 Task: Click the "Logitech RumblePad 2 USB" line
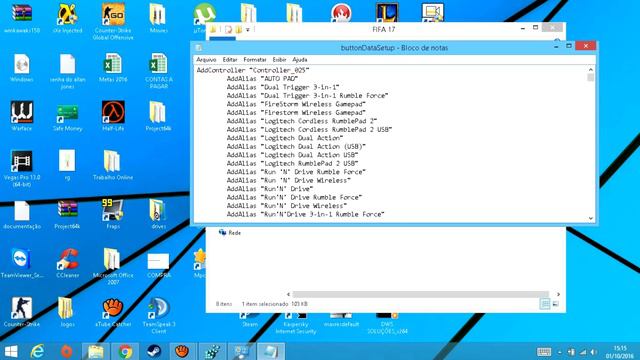pos(293,163)
